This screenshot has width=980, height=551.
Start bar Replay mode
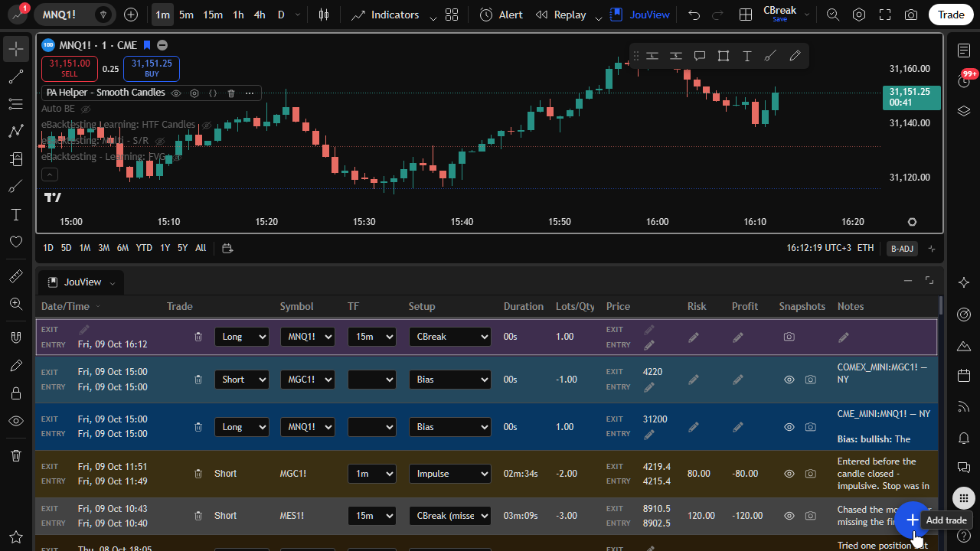pyautogui.click(x=560, y=15)
